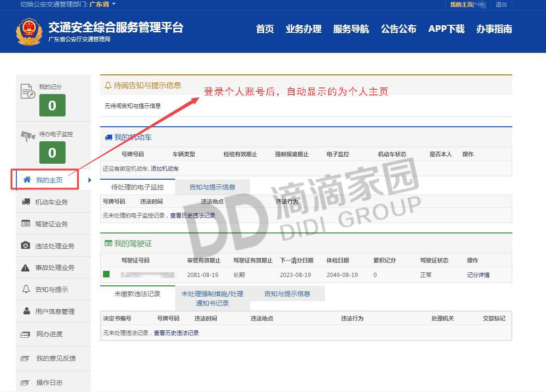Click the 检验有效期止 column header
Screen dimensions: 546x392
(x=240, y=154)
